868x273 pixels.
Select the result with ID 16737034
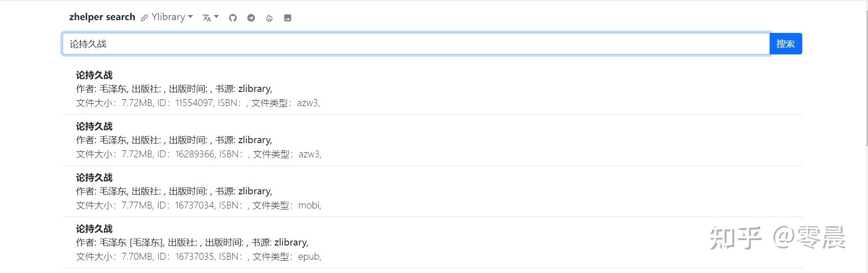[x=194, y=205]
